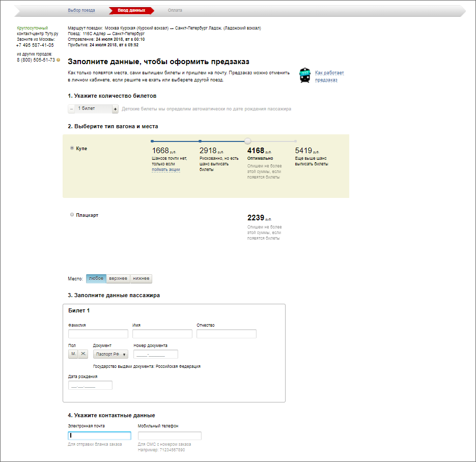Go to Выбор поезда step
The height and width of the screenshot is (462, 476).
(81, 10)
